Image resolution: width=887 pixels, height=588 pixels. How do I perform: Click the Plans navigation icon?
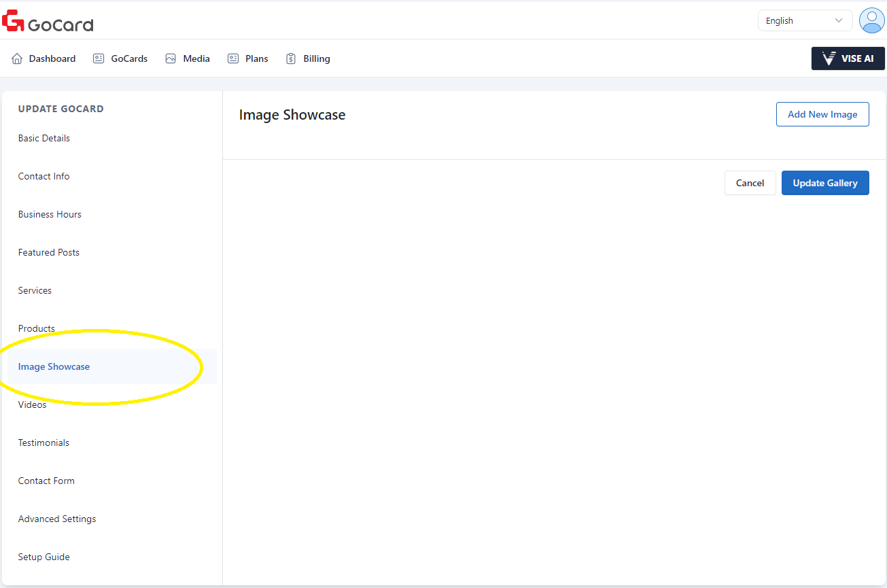(233, 59)
